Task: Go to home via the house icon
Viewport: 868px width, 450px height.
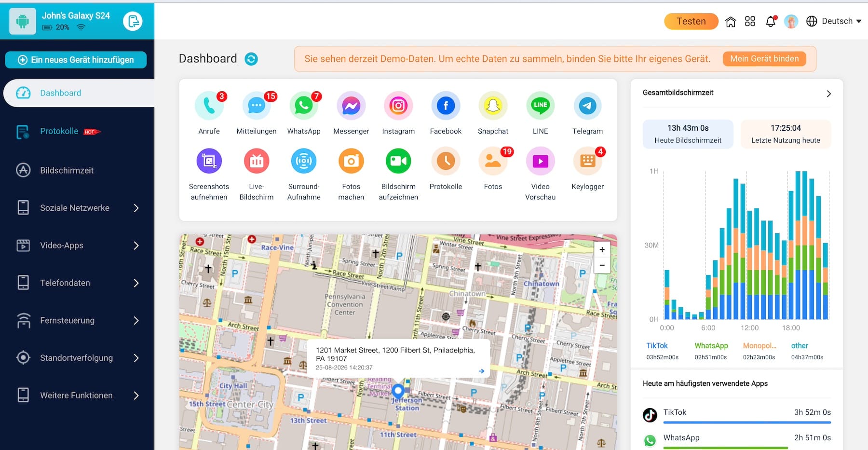Action: click(731, 22)
